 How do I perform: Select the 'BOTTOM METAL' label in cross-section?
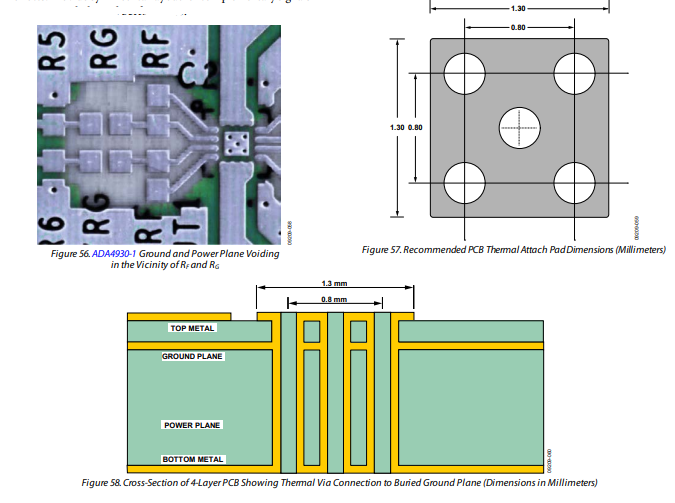coord(193,459)
